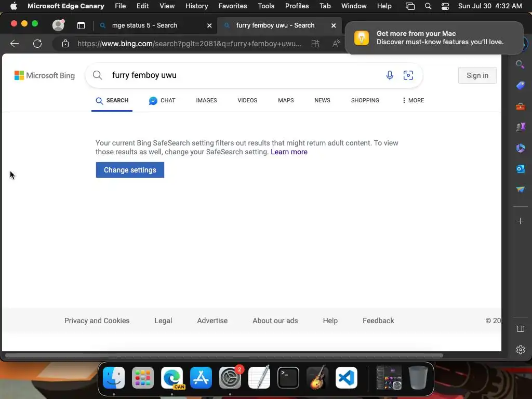The image size is (532, 399).
Task: Go back with the browser back arrow
Action: pos(14,44)
